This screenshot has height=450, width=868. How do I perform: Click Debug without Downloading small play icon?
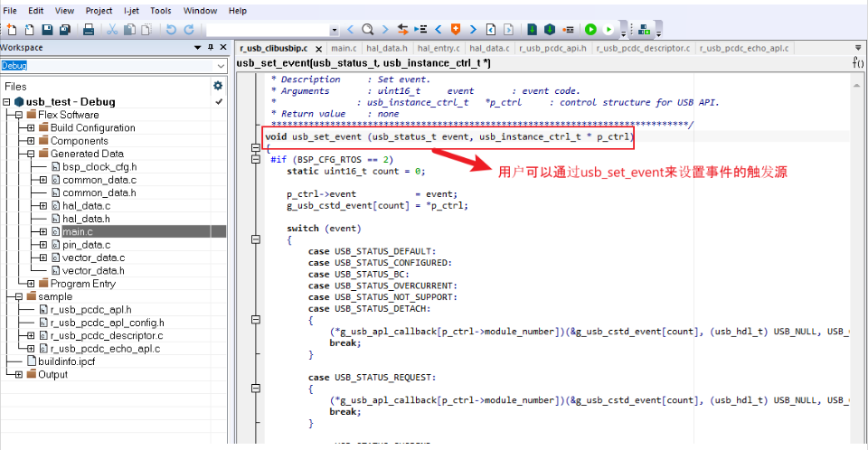[609, 29]
